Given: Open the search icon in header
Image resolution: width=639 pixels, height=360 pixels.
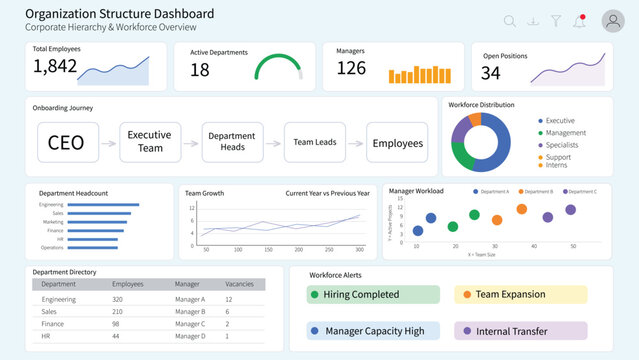Looking at the screenshot, I should 509,21.
